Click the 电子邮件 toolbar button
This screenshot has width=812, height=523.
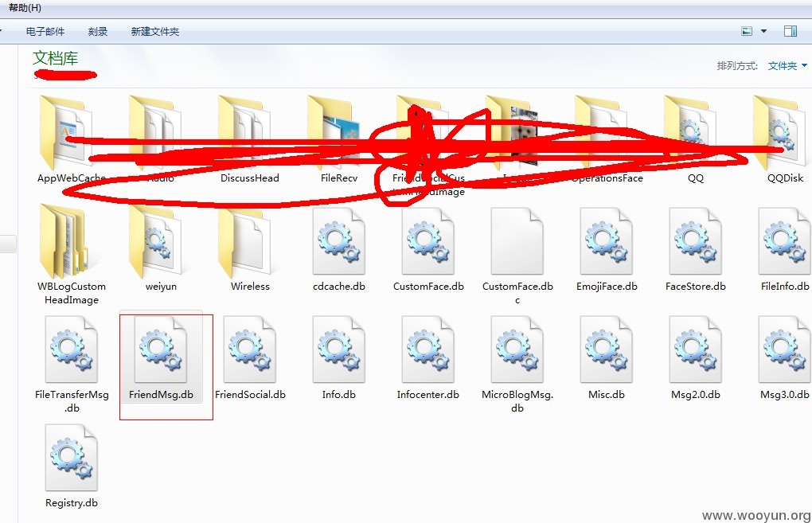(x=45, y=32)
